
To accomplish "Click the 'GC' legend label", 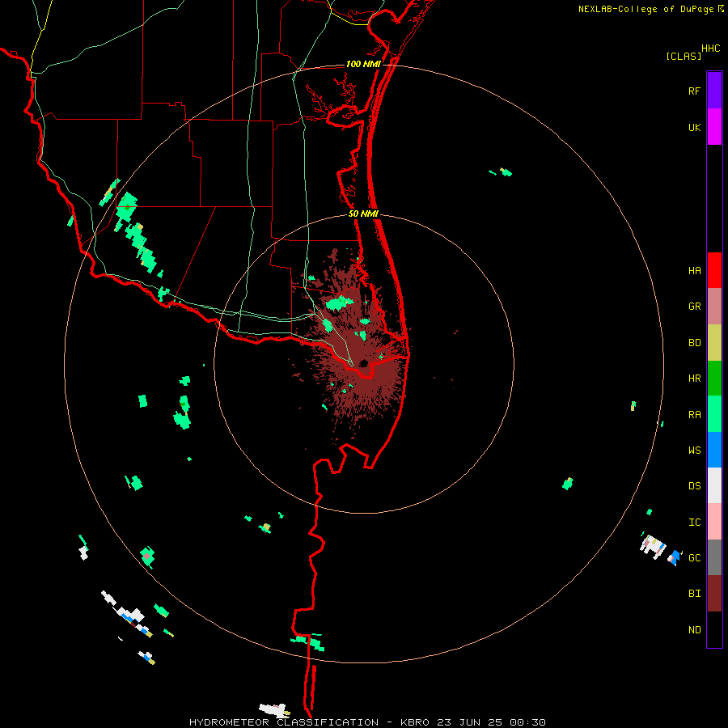I will [694, 558].
